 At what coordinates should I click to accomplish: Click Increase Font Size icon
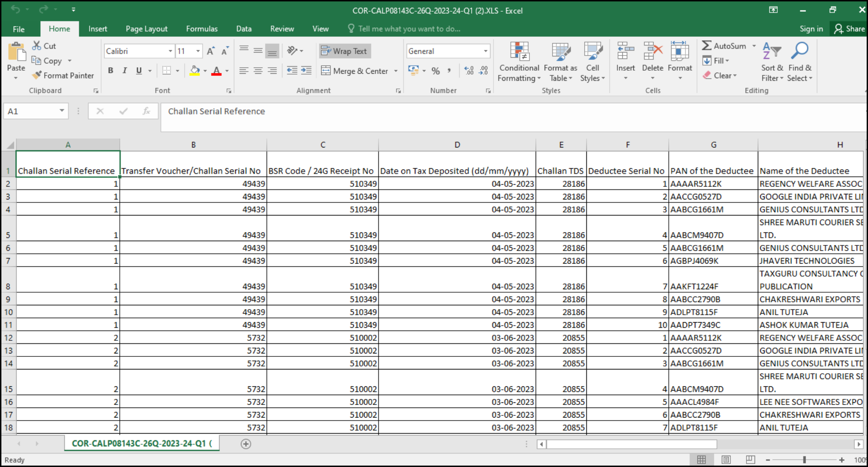coord(210,51)
